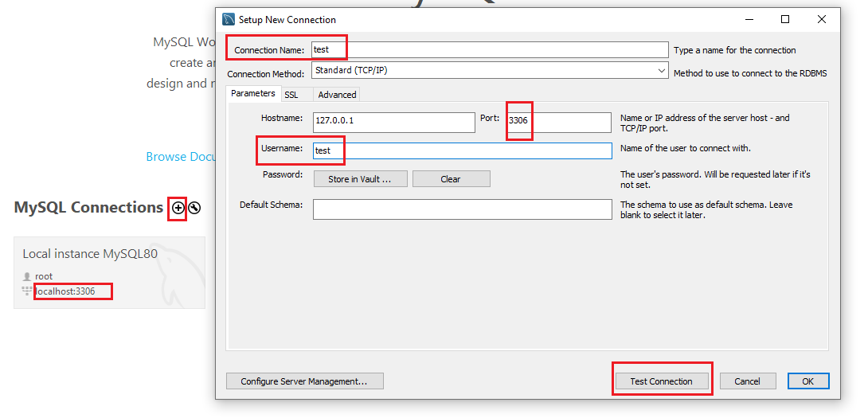Open the Browse Documentation link
Image resolution: width=868 pixels, height=418 pixels.
(x=181, y=157)
